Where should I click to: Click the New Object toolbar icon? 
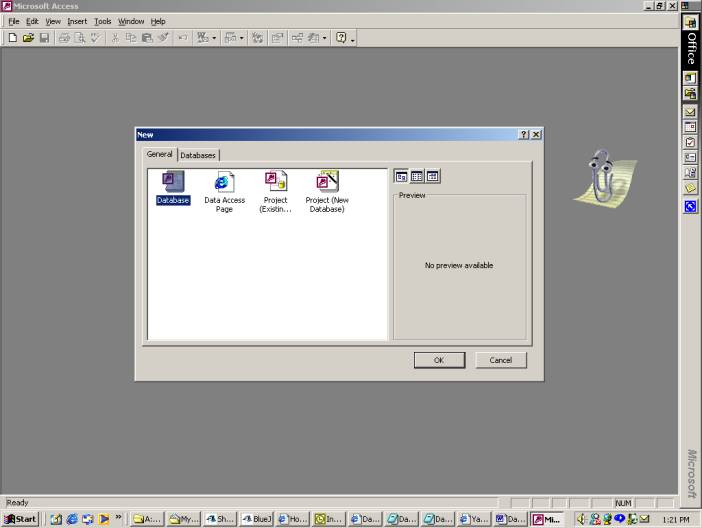click(x=313, y=38)
